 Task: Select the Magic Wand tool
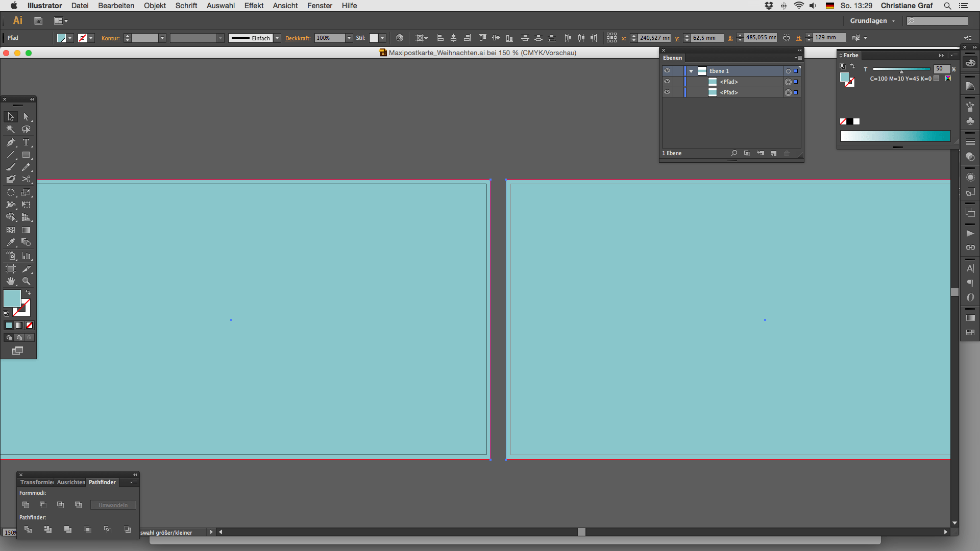pyautogui.click(x=11, y=130)
